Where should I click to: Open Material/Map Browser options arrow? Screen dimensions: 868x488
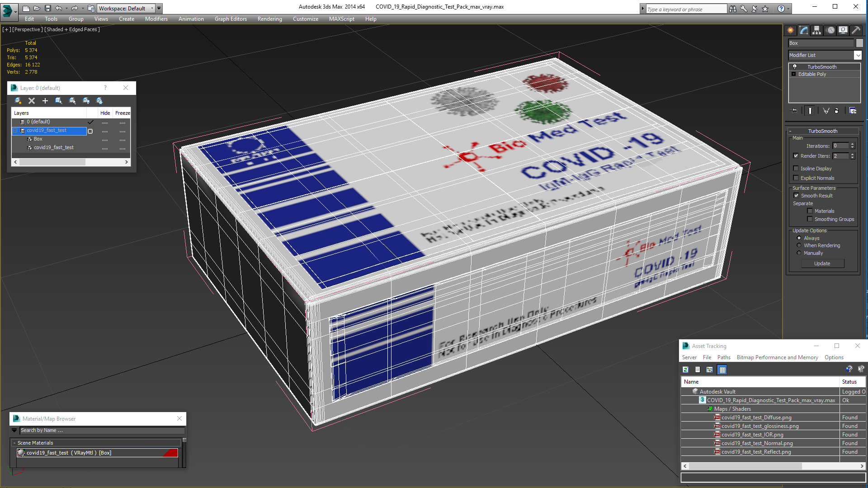(x=14, y=431)
